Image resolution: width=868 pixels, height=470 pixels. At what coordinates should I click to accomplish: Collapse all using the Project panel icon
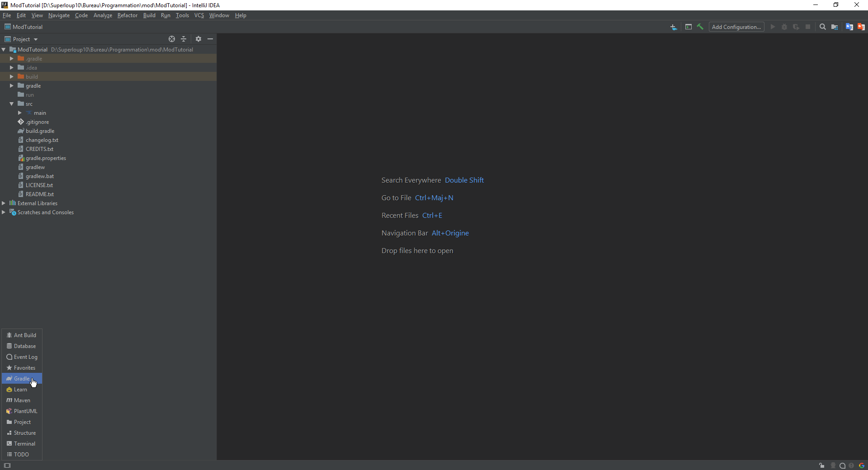pos(184,39)
